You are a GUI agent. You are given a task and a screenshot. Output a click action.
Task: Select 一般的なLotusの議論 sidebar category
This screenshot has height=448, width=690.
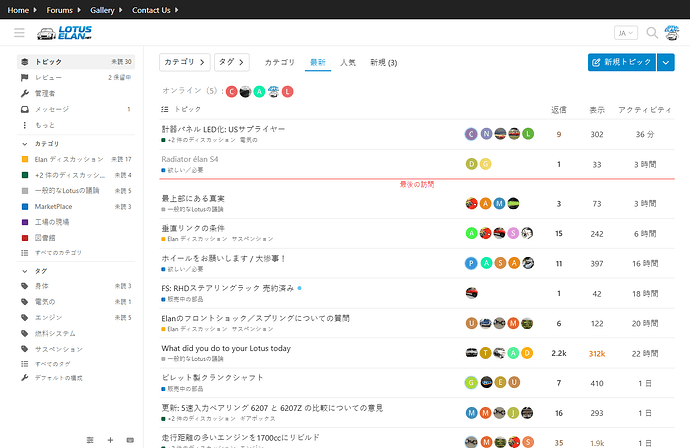coord(76,191)
